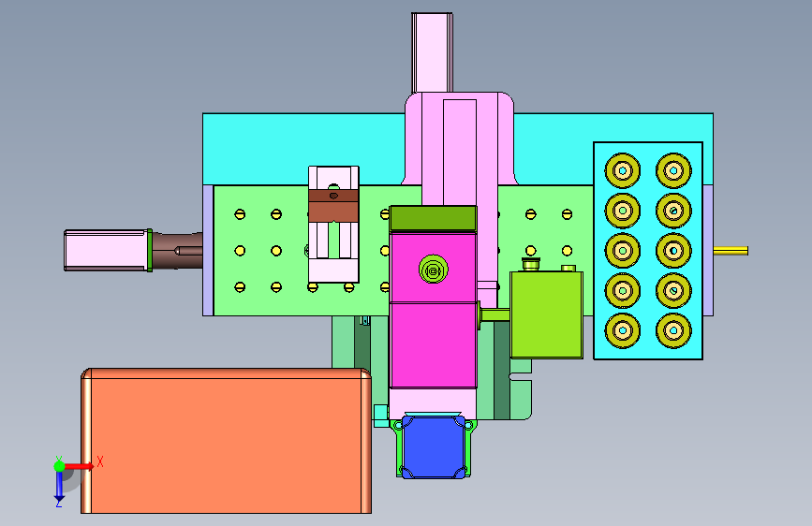Screen dimensions: 812x526
Task: Select the olive green cap above the magenta block
Action: pyautogui.click(x=433, y=218)
